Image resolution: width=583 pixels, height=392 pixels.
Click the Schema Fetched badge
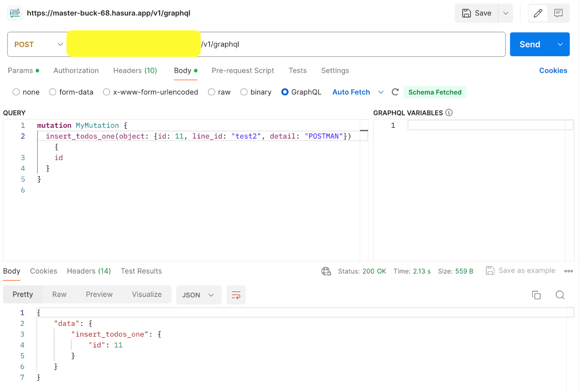(x=435, y=92)
